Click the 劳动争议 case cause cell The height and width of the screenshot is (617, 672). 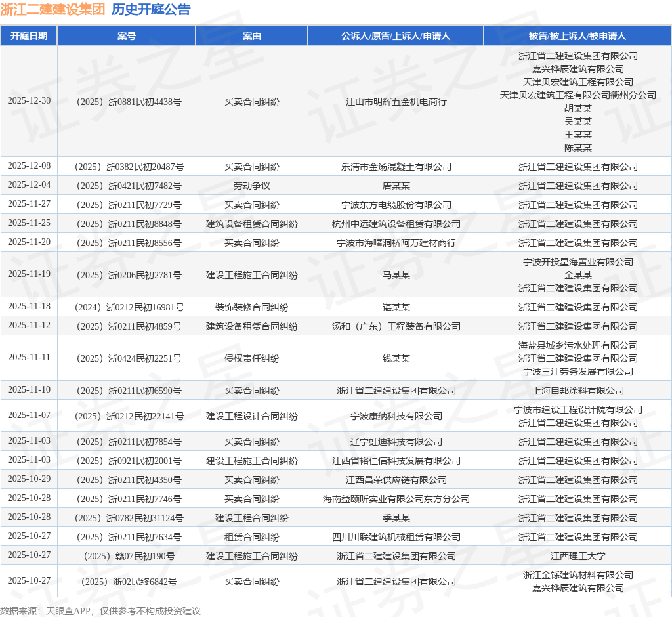(251, 186)
